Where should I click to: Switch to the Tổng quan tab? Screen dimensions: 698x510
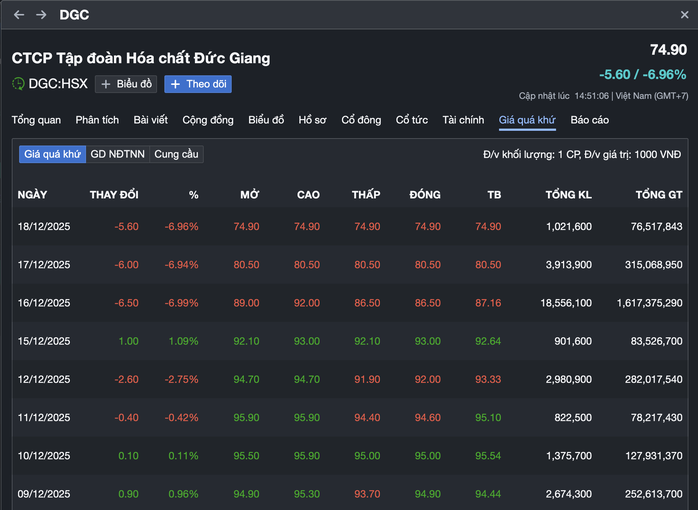click(36, 120)
